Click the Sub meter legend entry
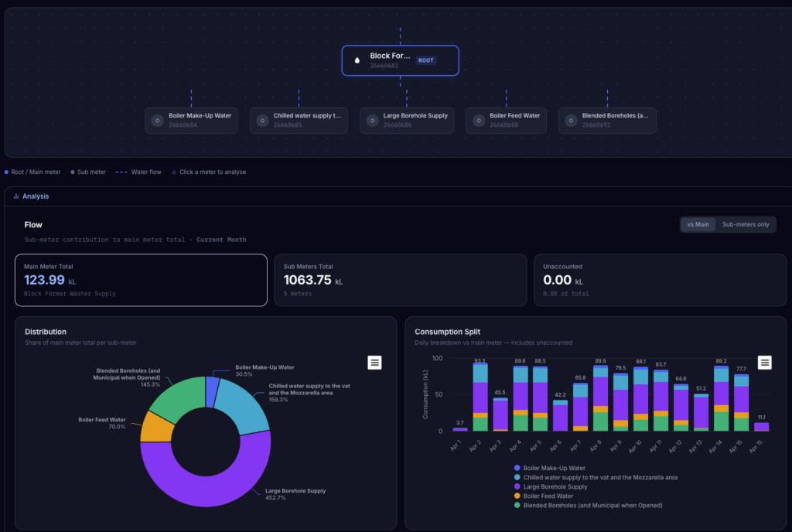 (88, 172)
